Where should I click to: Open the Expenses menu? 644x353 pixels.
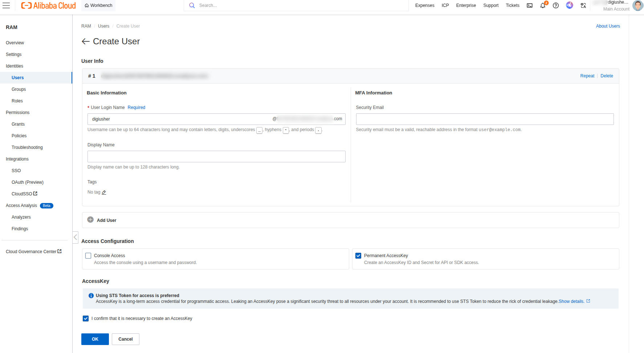pyautogui.click(x=425, y=5)
